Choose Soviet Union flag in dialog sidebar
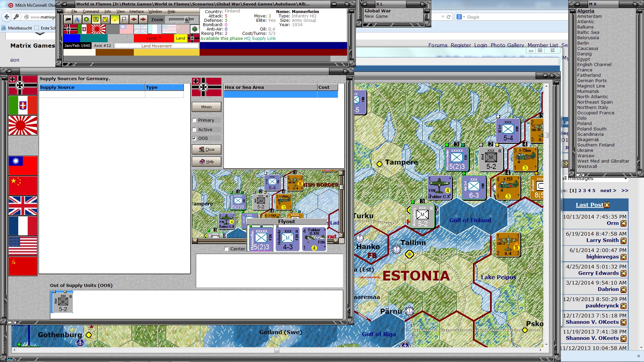Viewport: 644px width, 362px height. pos(23,266)
